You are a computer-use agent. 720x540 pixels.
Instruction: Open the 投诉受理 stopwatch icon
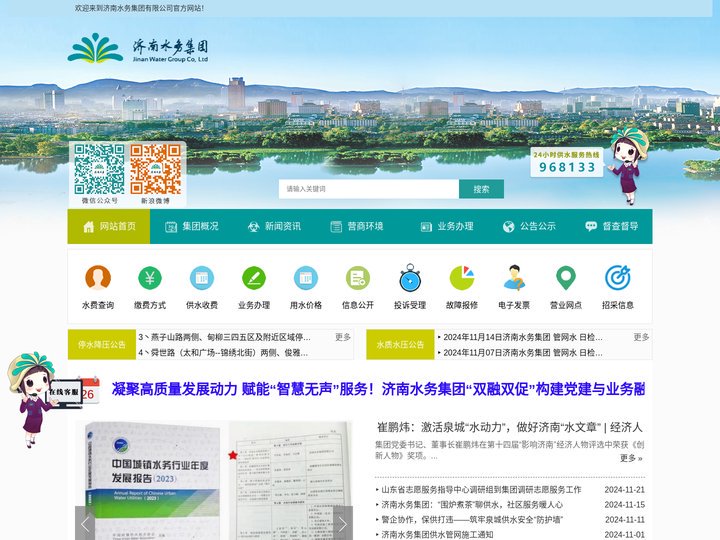click(x=410, y=277)
